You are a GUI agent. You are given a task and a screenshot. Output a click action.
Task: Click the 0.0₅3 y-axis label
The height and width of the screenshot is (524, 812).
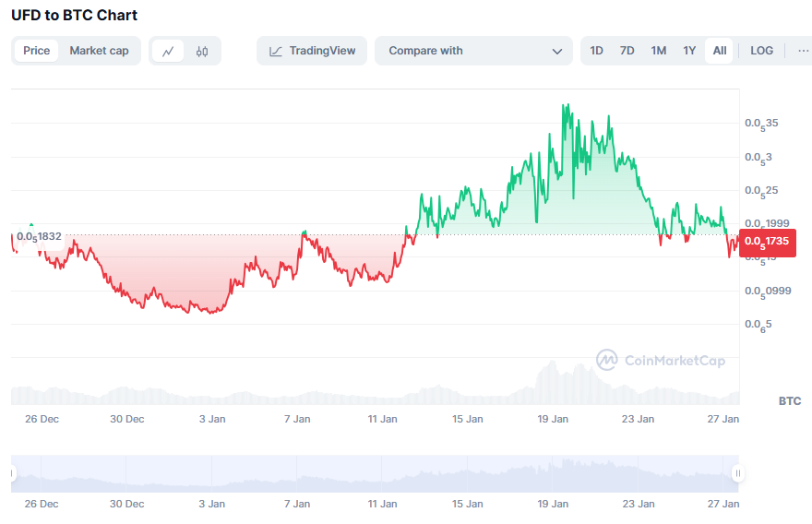pos(758,158)
